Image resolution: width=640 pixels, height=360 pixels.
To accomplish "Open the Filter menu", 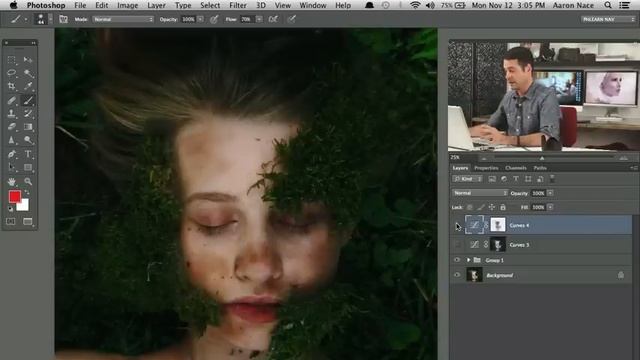I will pos(238,5).
